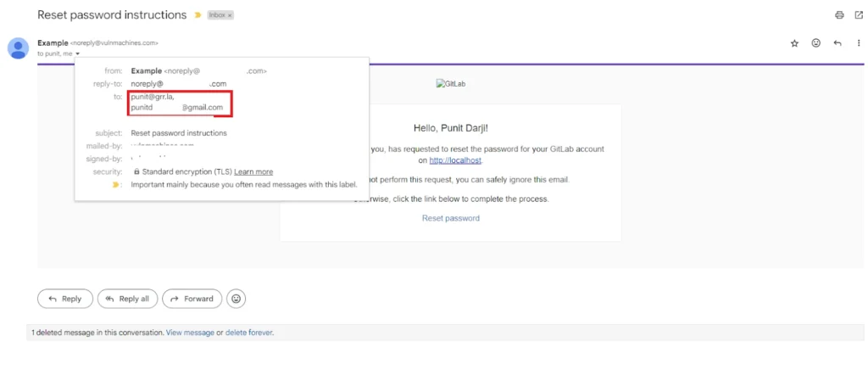Print this email using the printer icon
Viewport: 868px width, 370px height.
point(839,15)
